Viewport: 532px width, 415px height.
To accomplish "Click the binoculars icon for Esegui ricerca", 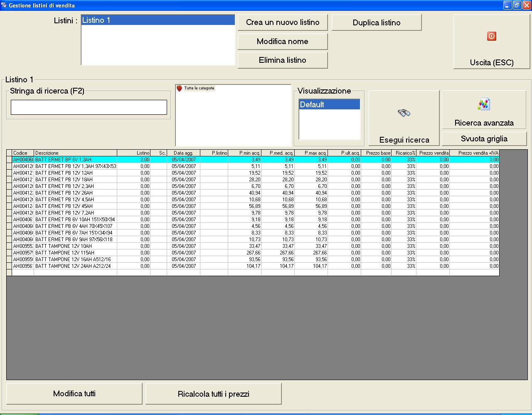I will (x=404, y=113).
